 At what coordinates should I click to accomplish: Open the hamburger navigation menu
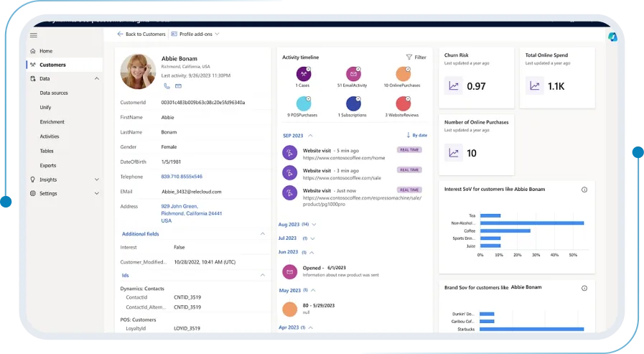34,35
